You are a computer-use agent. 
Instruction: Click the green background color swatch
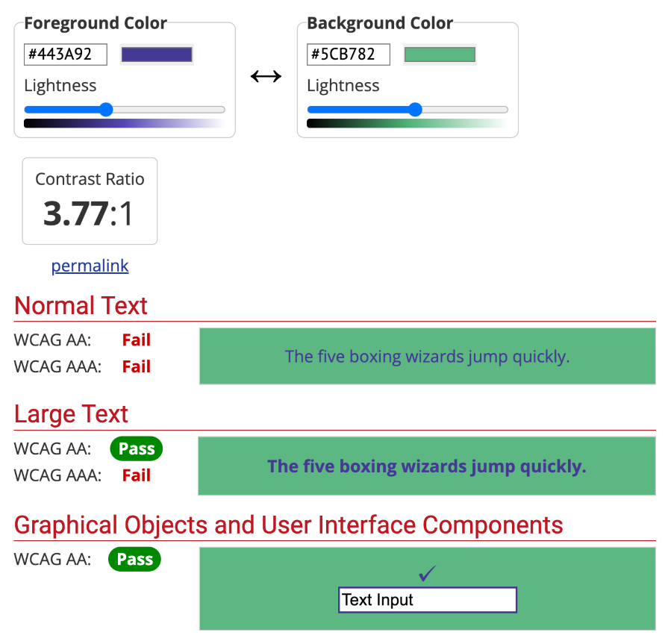tap(439, 54)
